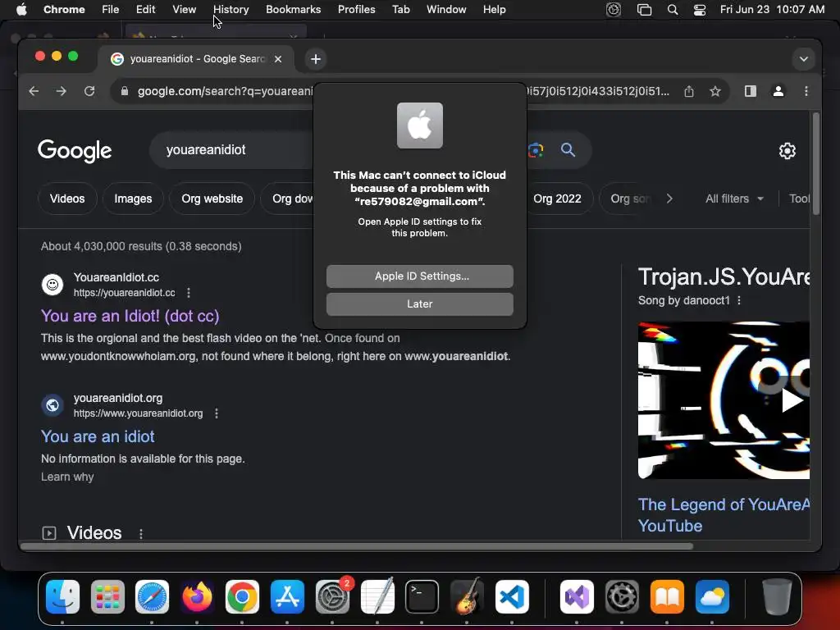The width and height of the screenshot is (840, 630).
Task: Filter results by Videos
Action: [x=67, y=199]
